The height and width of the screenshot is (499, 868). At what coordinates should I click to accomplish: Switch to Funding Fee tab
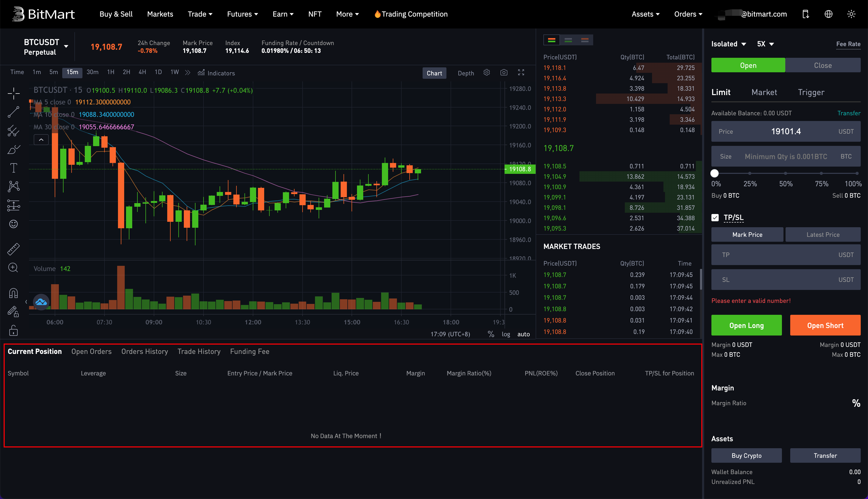point(249,351)
